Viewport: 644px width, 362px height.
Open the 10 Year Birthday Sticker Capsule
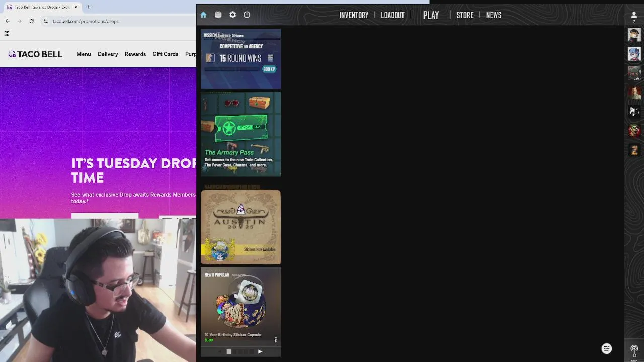coord(240,306)
